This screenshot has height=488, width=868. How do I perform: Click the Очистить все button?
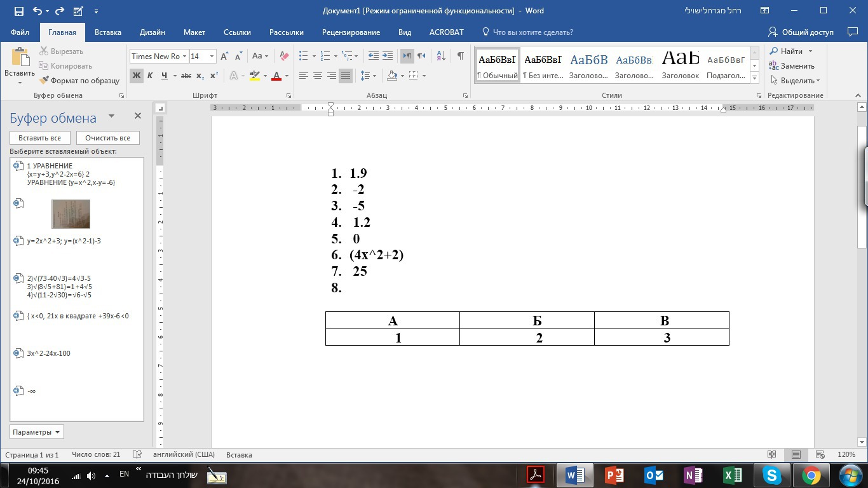[x=107, y=138]
